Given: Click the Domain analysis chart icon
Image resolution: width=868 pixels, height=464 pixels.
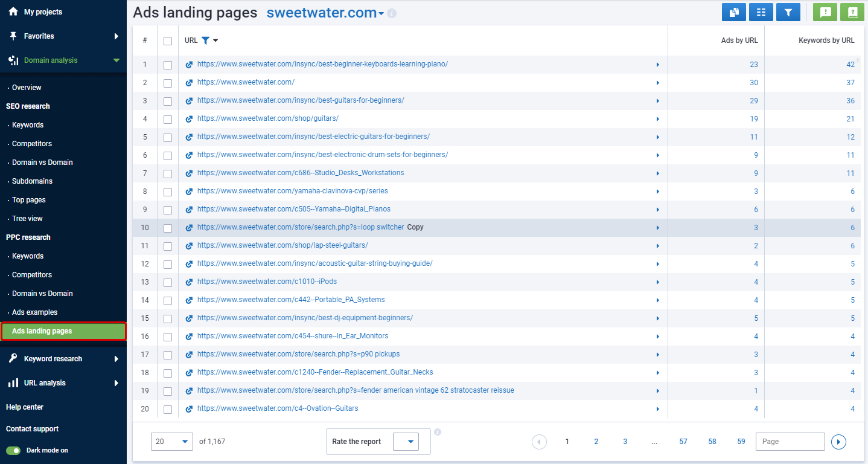Looking at the screenshot, I should tap(13, 60).
